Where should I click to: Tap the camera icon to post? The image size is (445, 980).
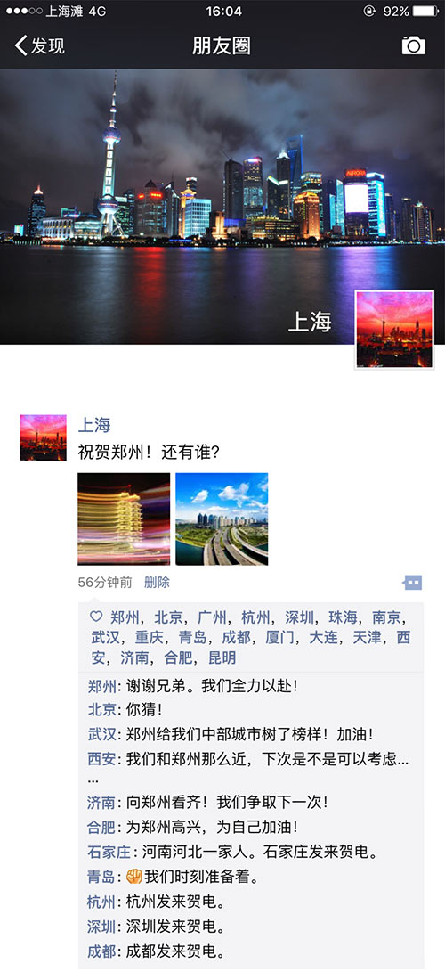413,45
